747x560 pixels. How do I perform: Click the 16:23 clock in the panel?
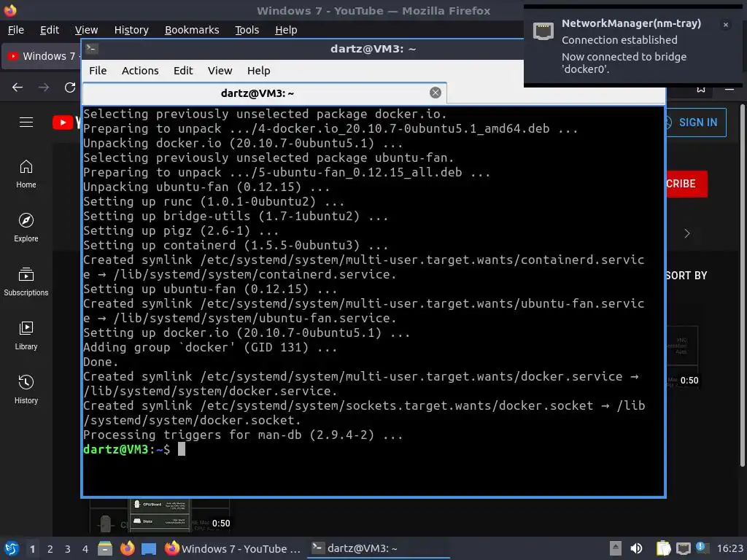tap(729, 548)
